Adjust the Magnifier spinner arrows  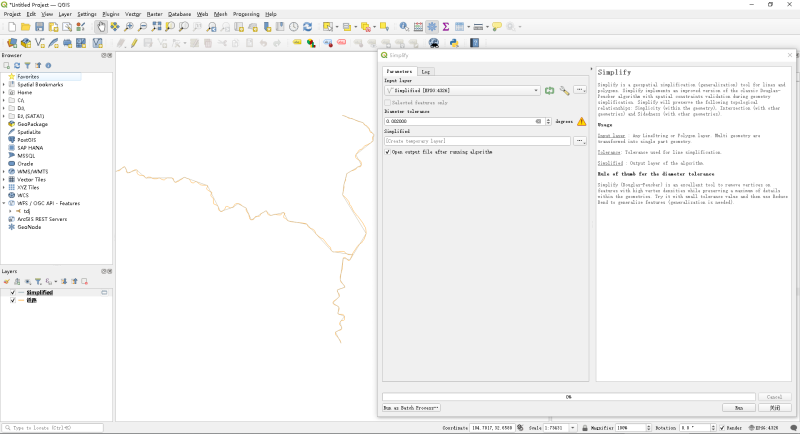(x=649, y=428)
